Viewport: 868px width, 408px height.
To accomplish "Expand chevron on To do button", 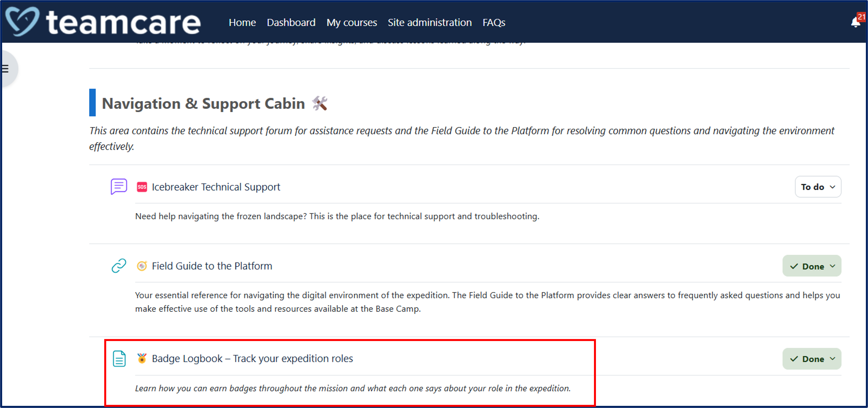I will (x=833, y=187).
